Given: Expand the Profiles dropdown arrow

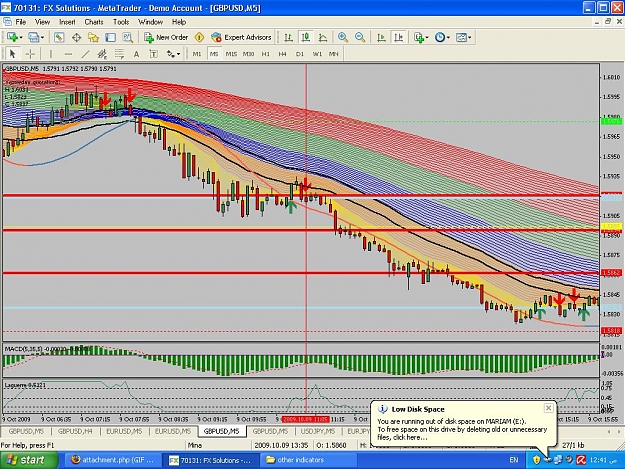Looking at the screenshot, I should coord(42,37).
